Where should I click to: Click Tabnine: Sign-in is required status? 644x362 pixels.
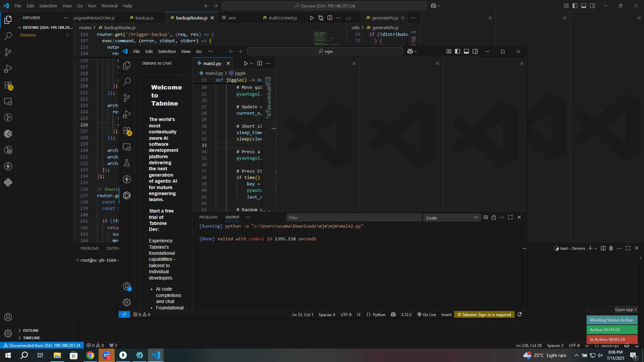point(484,315)
